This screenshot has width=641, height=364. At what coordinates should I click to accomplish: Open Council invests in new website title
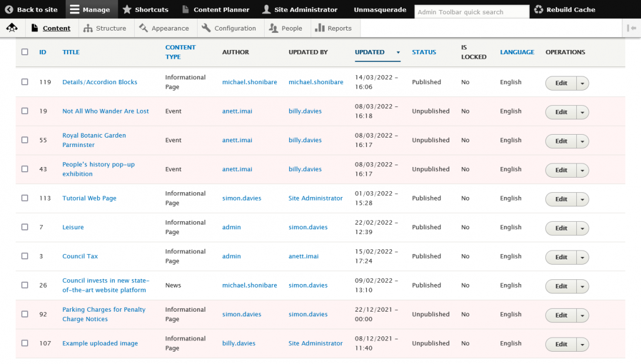pyautogui.click(x=105, y=285)
